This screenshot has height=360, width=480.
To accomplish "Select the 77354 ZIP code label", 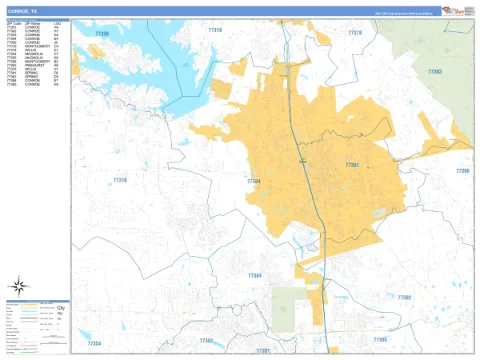I will [94, 343].
